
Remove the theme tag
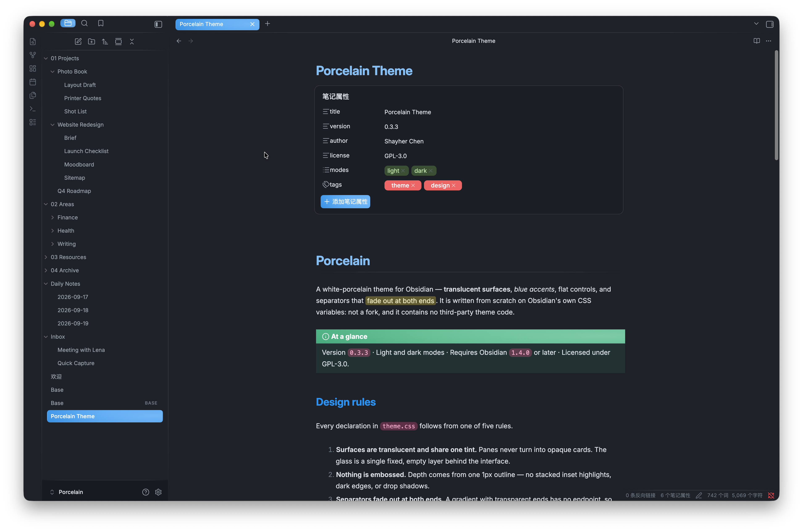click(413, 185)
